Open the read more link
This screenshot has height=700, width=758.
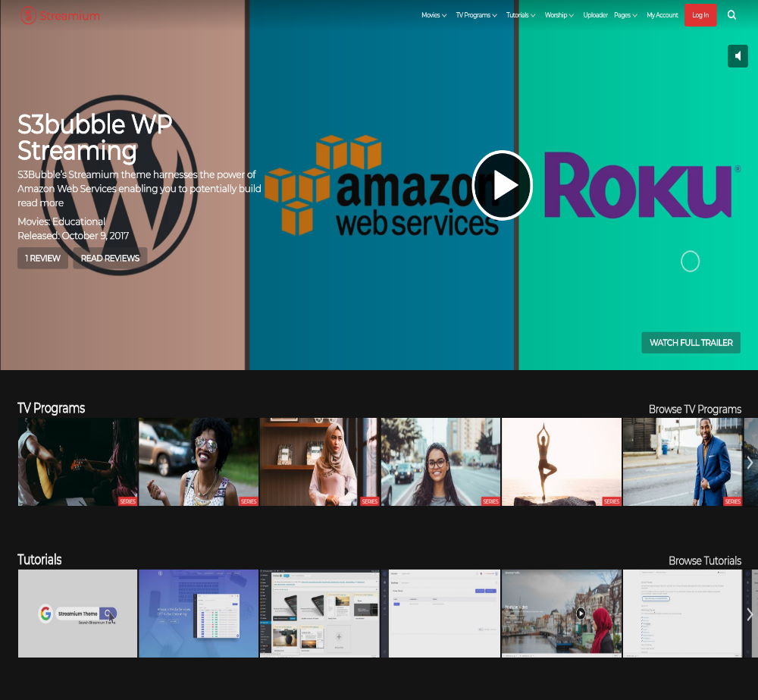(41, 202)
